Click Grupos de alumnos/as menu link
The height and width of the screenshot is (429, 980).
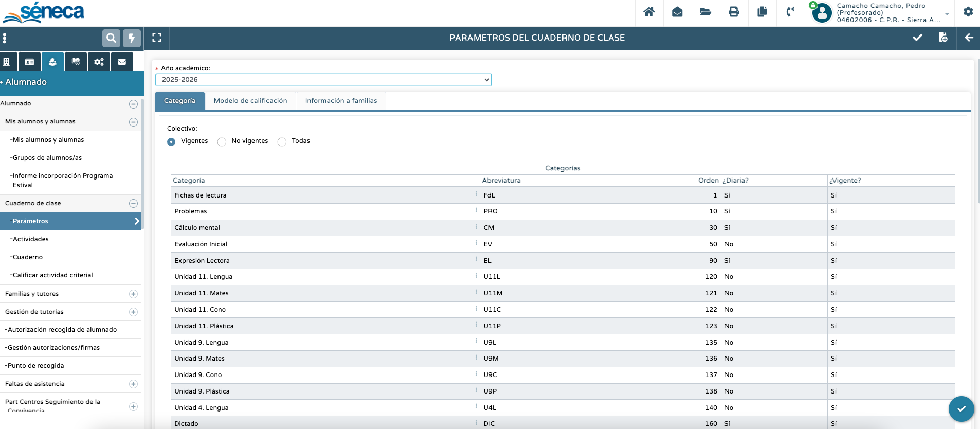point(47,158)
